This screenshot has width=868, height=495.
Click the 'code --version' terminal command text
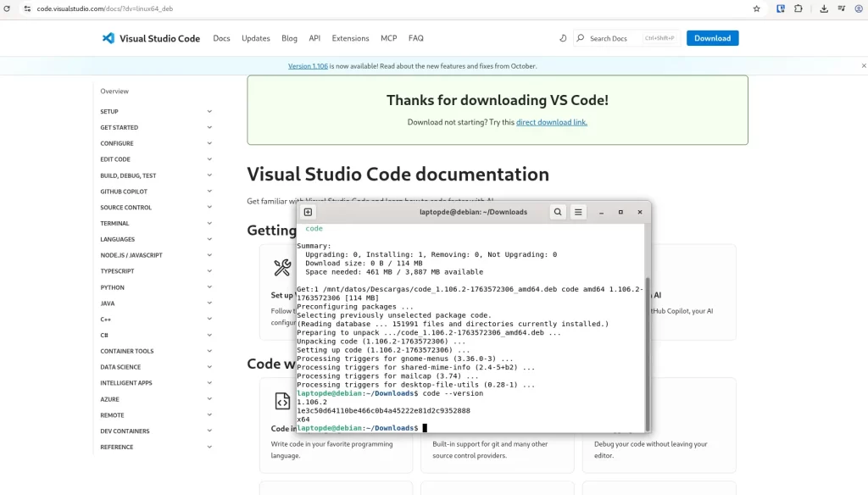[x=453, y=393]
